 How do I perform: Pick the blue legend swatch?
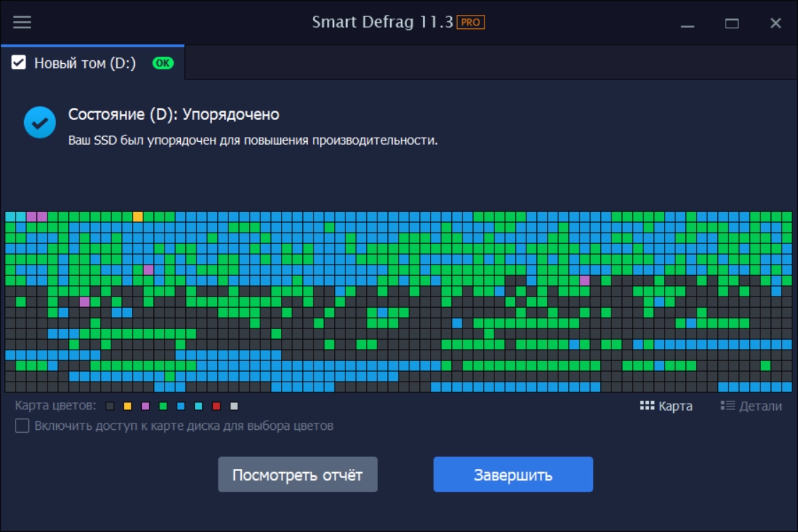click(x=181, y=406)
